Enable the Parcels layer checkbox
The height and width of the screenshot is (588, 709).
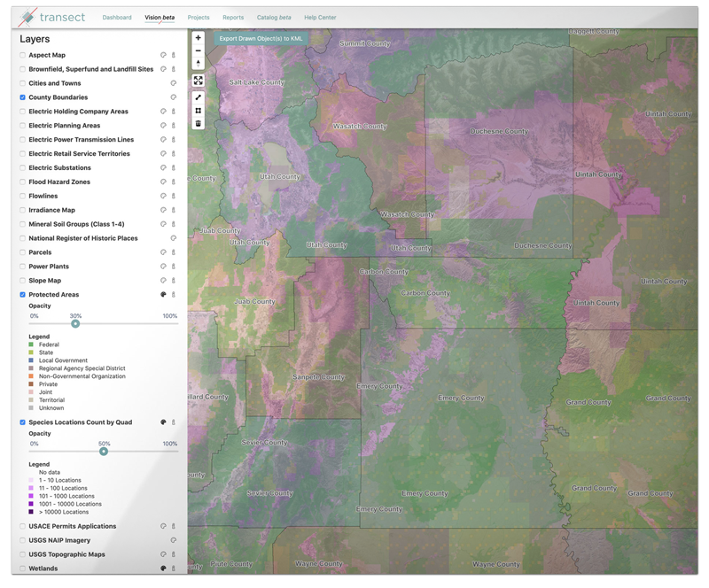click(x=22, y=252)
